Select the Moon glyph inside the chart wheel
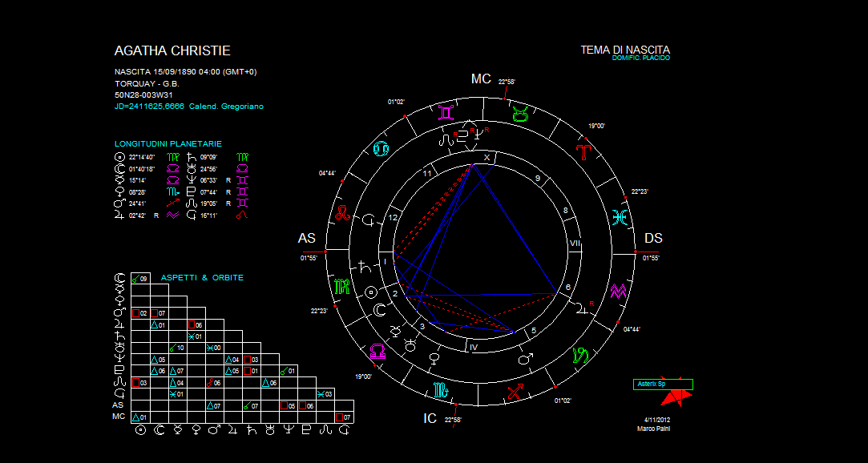Viewport: 868px width, 463px height. click(378, 311)
